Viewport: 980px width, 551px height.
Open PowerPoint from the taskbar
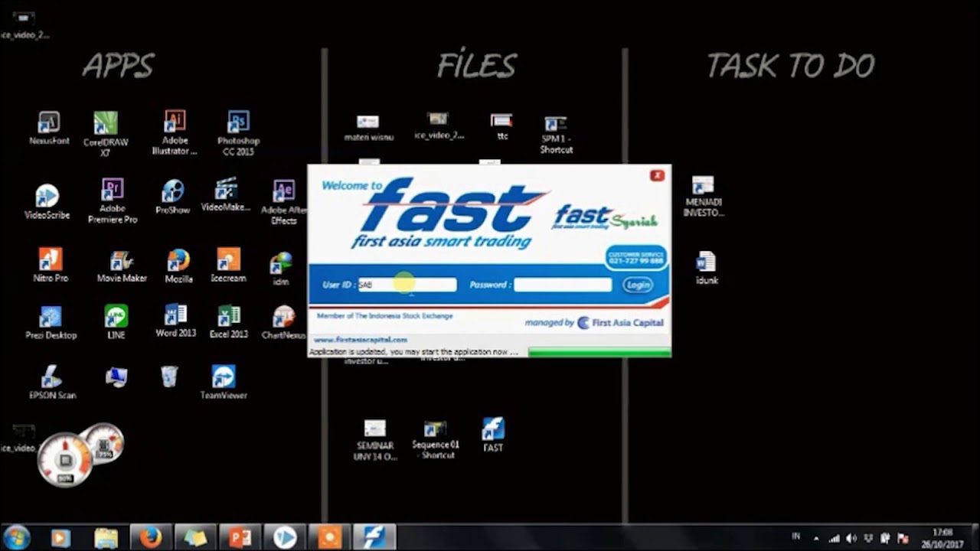[239, 538]
